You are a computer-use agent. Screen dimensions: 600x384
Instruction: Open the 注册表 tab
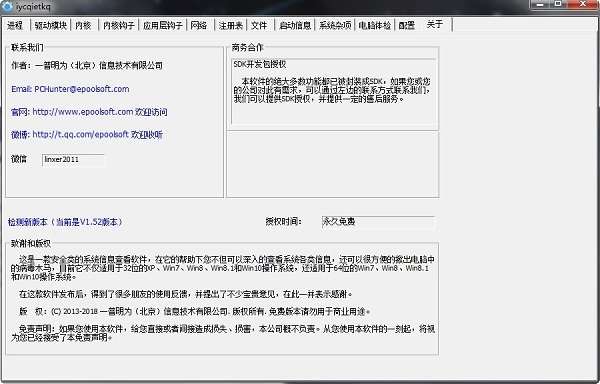point(230,25)
